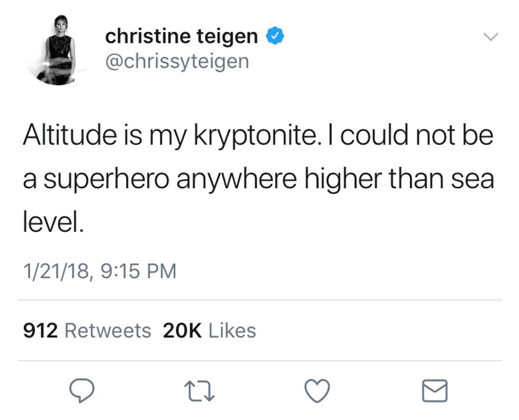This screenshot has width=519, height=420.
Task: Click the "912" retweet count number
Action: point(40,331)
